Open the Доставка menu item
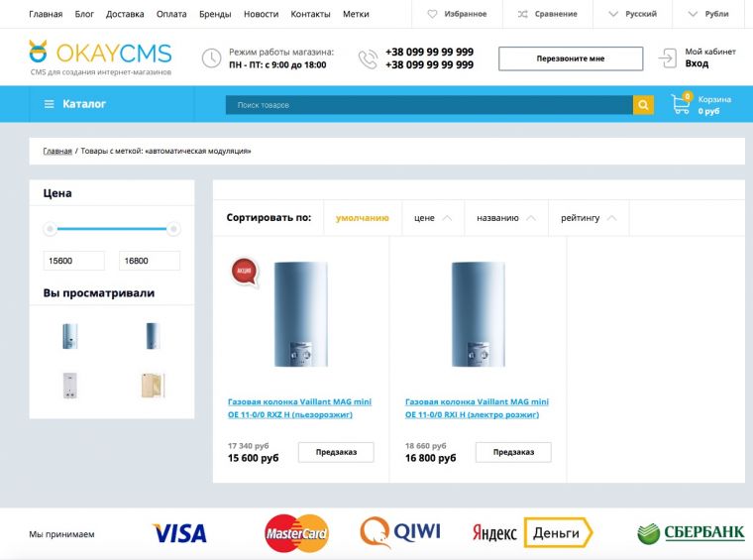The height and width of the screenshot is (560, 753). [125, 14]
